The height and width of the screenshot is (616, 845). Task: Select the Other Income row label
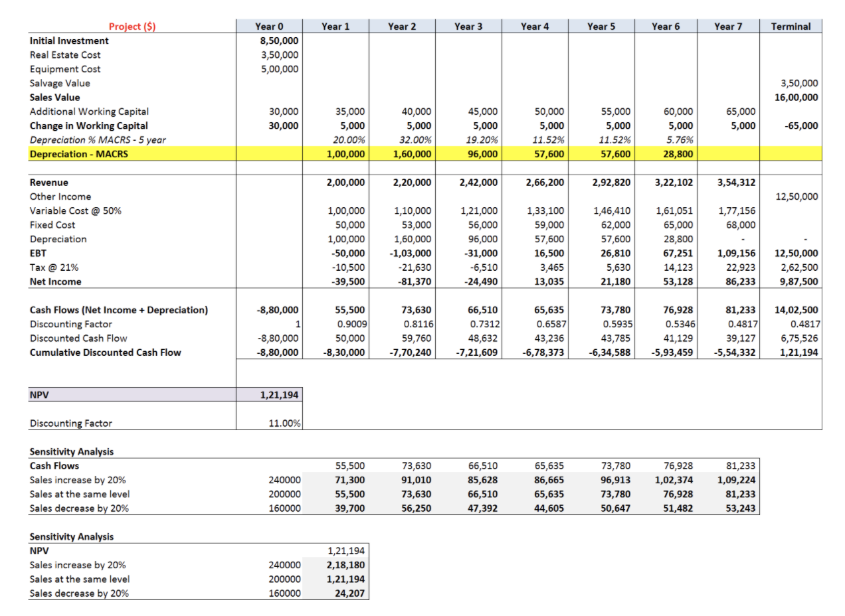60,196
